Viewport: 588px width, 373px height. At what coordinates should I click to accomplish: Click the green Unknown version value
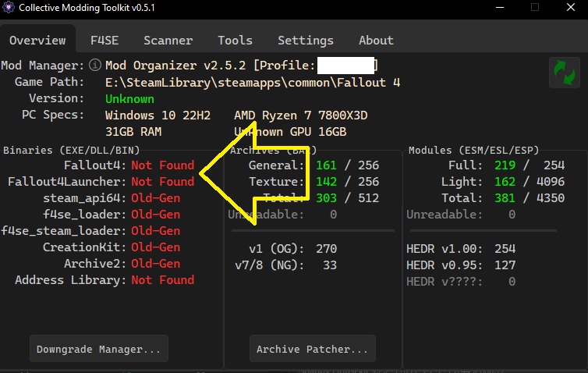[129, 99]
